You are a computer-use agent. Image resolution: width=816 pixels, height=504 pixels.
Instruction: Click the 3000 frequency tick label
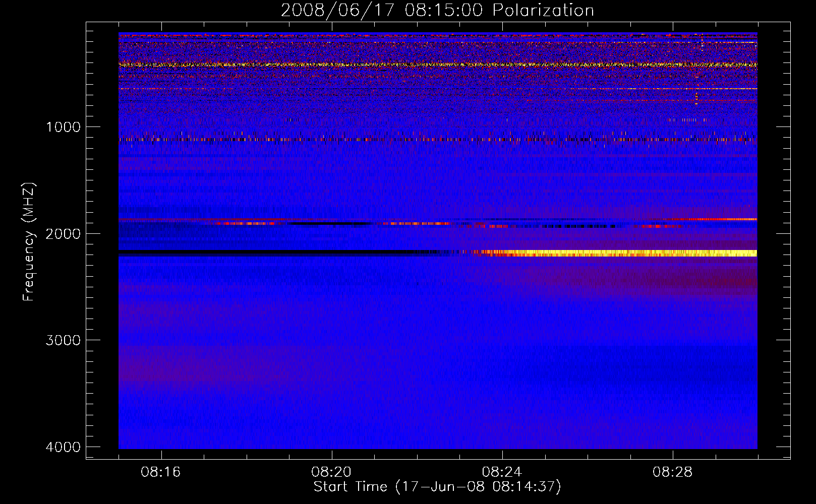(63, 340)
